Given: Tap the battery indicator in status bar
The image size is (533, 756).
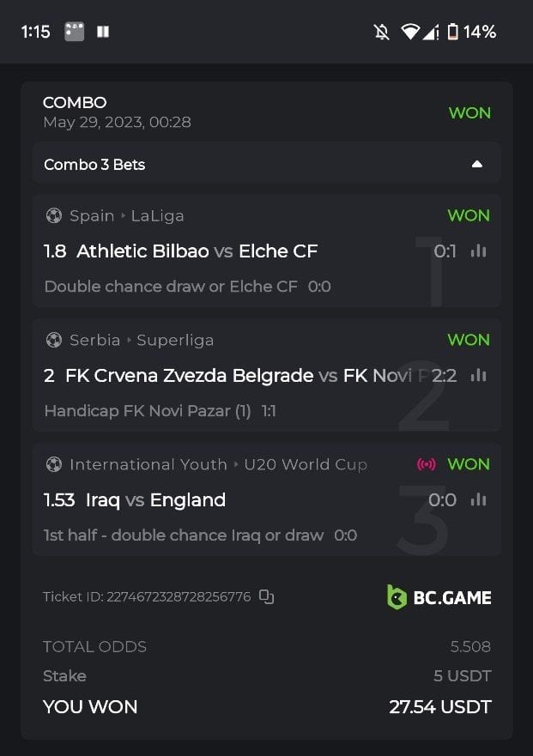Looking at the screenshot, I should pos(452,32).
